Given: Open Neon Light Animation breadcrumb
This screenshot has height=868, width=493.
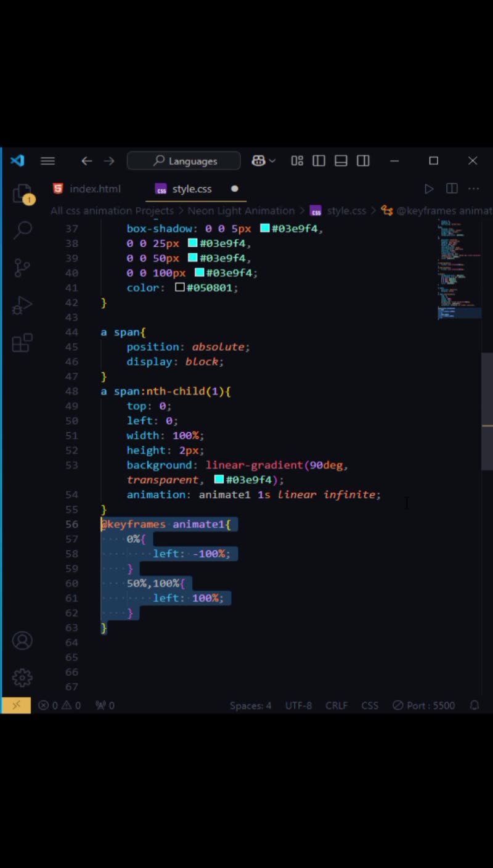Looking at the screenshot, I should click(241, 211).
